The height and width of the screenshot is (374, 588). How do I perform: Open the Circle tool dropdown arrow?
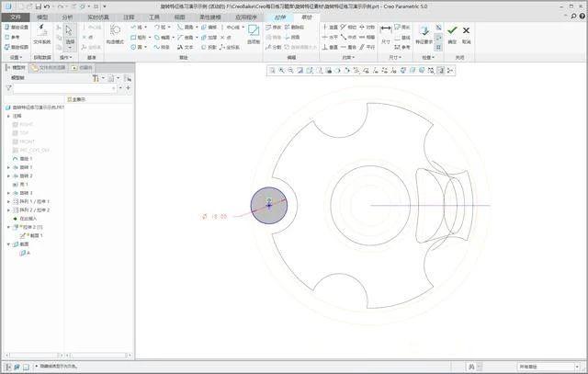point(146,47)
